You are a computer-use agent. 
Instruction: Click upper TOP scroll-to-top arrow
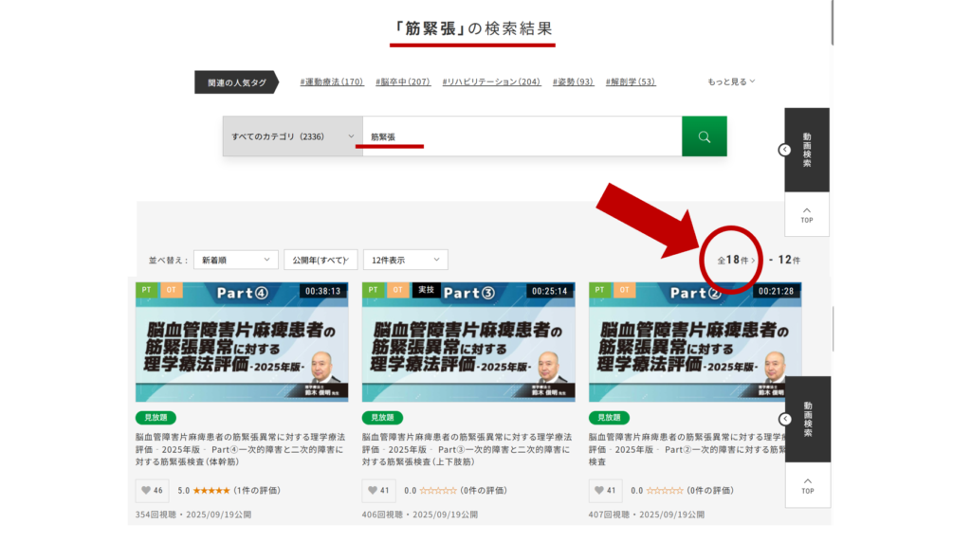click(807, 213)
